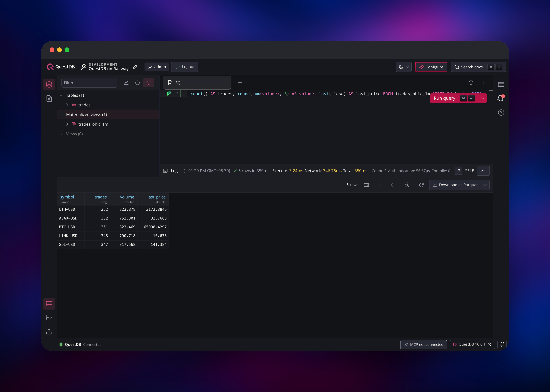The height and width of the screenshot is (392, 550).
Task: Click the import upload icon in left sidebar
Action: coord(49,332)
